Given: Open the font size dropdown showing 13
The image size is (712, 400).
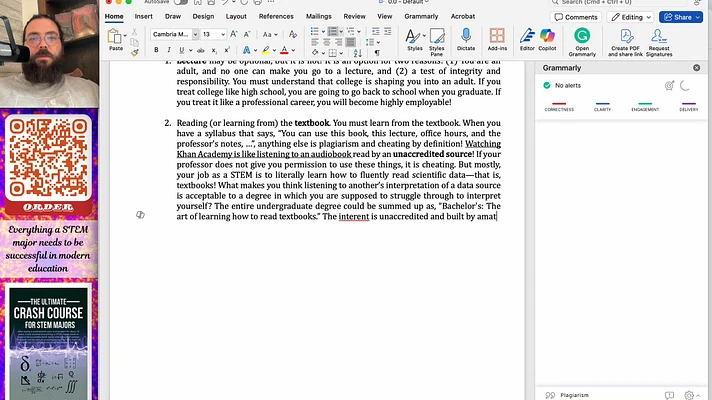Looking at the screenshot, I should pyautogui.click(x=223, y=35).
